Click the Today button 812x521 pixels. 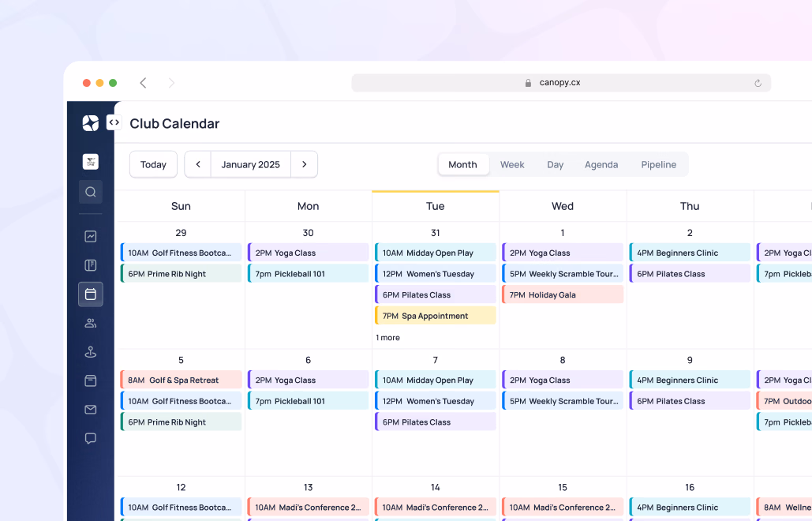(153, 164)
